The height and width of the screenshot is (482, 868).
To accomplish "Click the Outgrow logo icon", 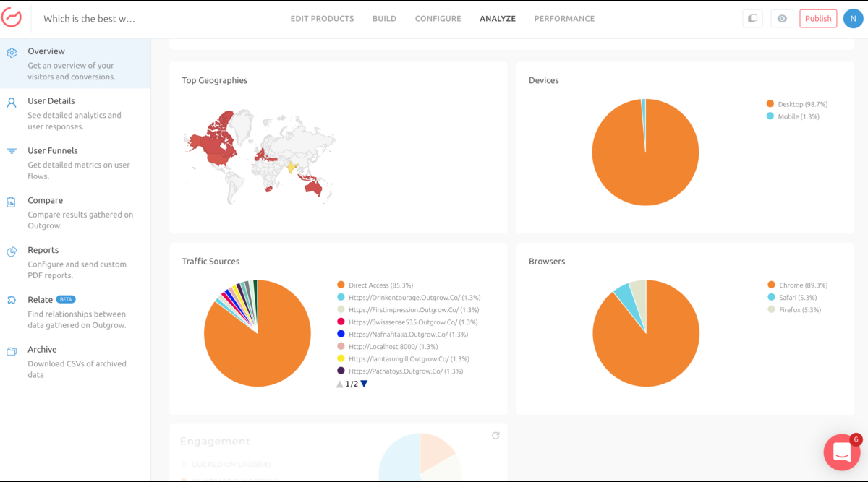I will tap(12, 19).
